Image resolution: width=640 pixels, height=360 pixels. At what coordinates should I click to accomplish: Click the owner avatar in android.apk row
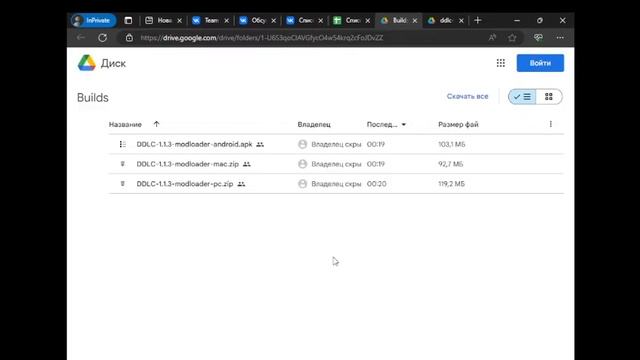click(x=302, y=144)
